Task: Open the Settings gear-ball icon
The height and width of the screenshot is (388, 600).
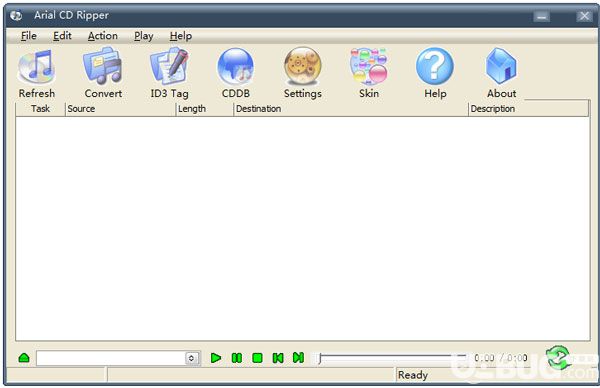Action: coord(302,66)
